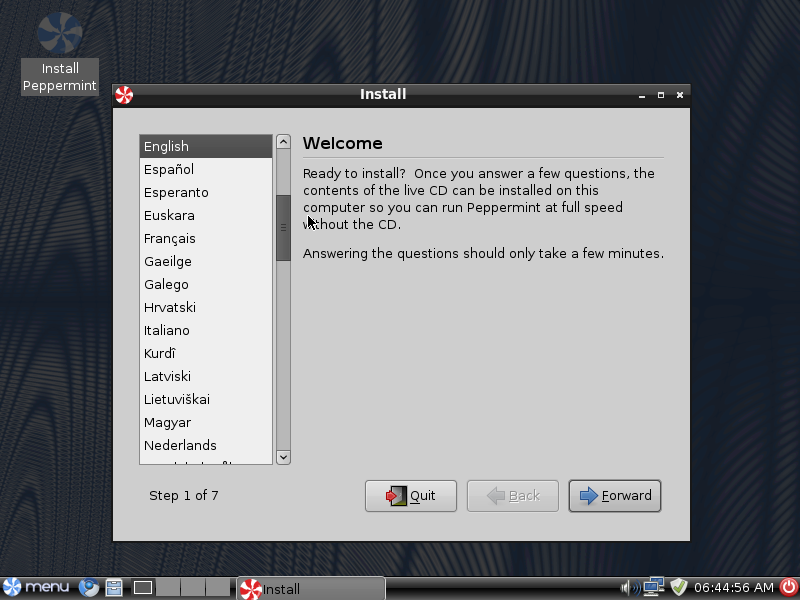The width and height of the screenshot is (800, 600).
Task: Open the file manager panel icon
Action: pyautogui.click(x=114, y=587)
